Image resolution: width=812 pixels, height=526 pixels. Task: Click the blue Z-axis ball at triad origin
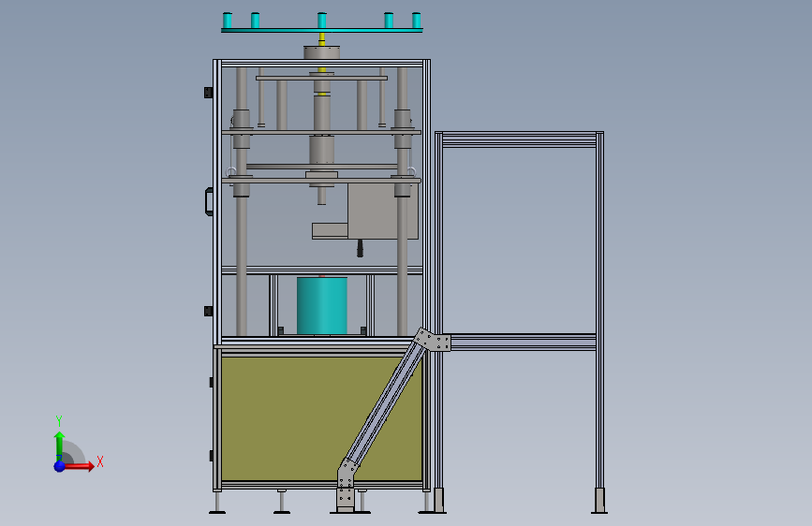60,466
